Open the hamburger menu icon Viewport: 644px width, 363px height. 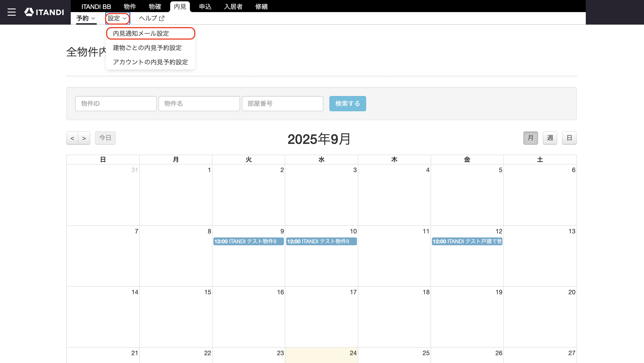click(x=11, y=12)
